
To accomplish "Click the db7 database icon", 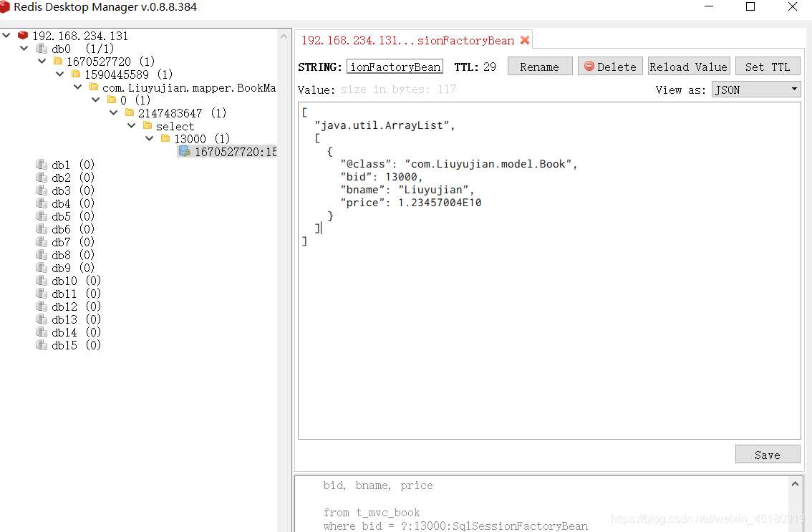I will click(42, 242).
